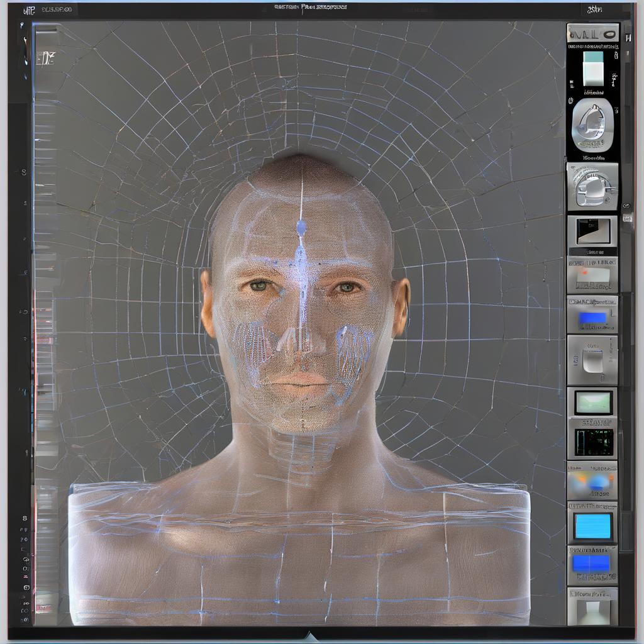
Task: Expand the bottom center arrow handle
Action: point(309,636)
